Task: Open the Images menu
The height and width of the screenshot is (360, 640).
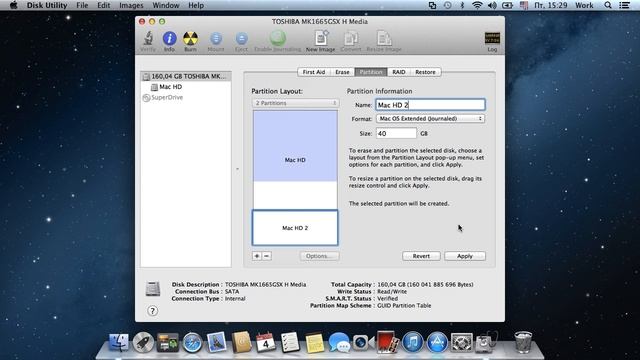Action: click(131, 5)
